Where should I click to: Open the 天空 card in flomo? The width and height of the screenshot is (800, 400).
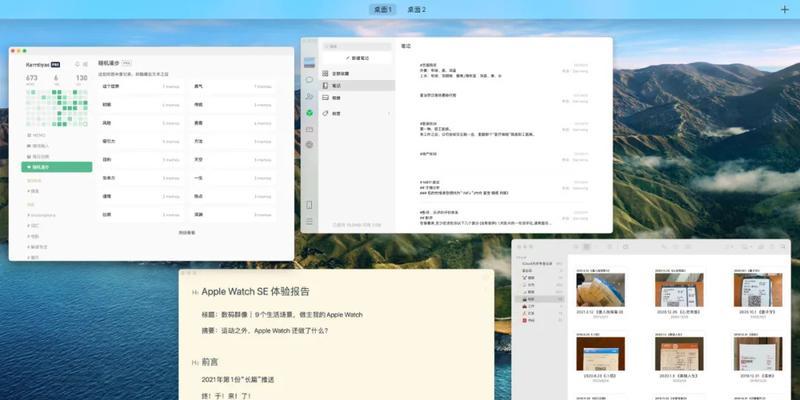[x=234, y=160]
